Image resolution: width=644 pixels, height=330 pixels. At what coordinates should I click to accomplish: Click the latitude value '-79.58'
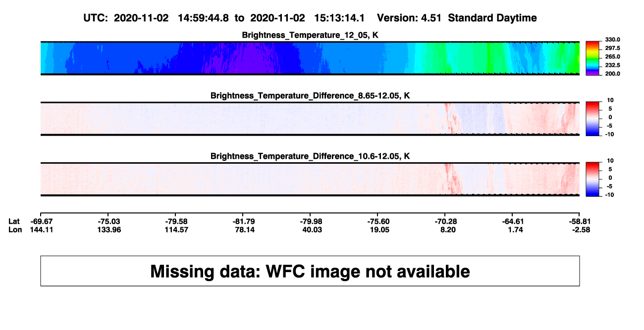[x=176, y=221]
